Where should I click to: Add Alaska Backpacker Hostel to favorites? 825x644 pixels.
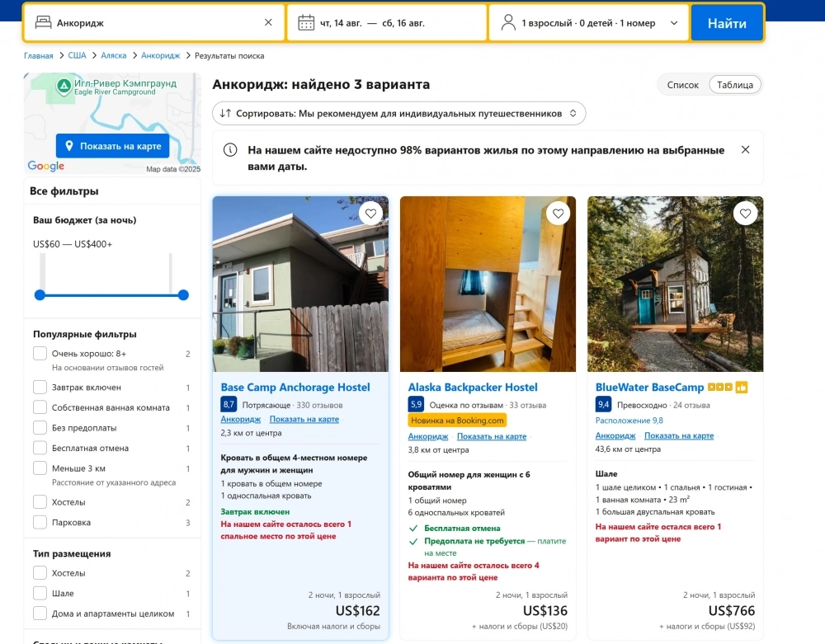[558, 213]
